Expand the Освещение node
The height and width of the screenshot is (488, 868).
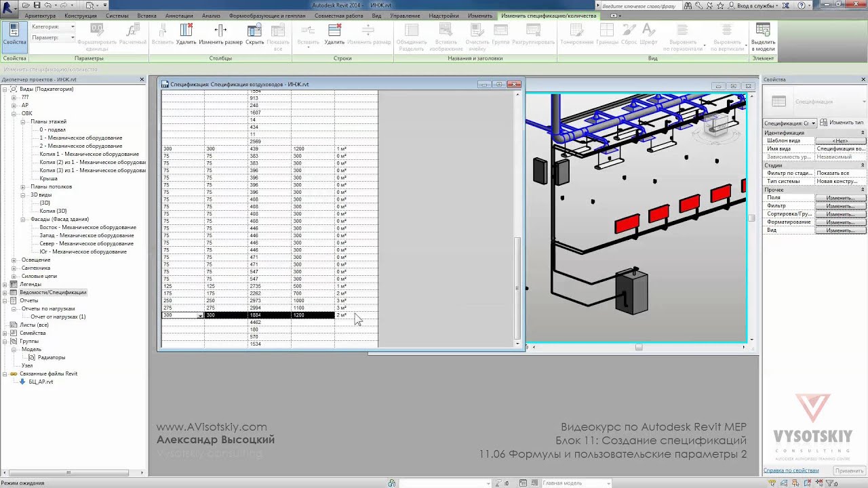[x=14, y=260]
